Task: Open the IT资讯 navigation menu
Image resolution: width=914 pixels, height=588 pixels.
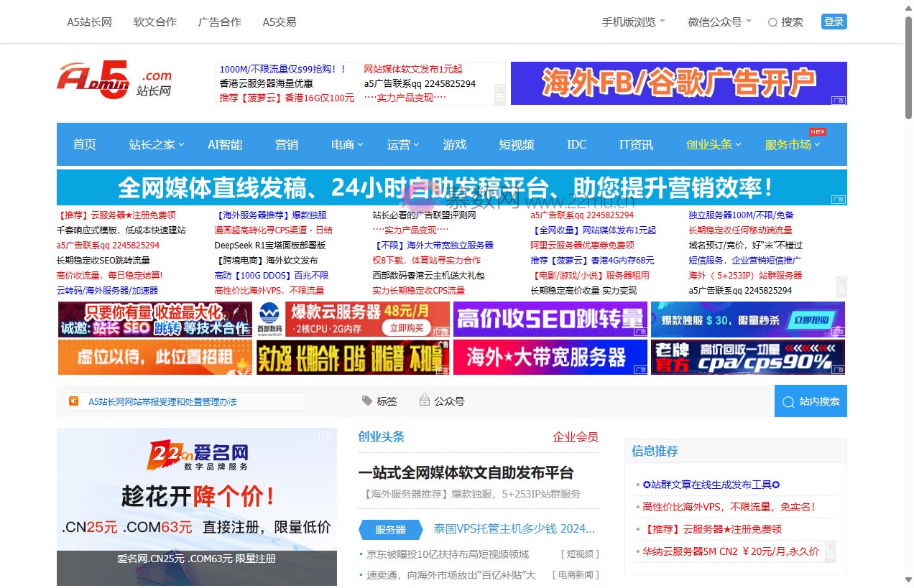Action: (x=635, y=144)
